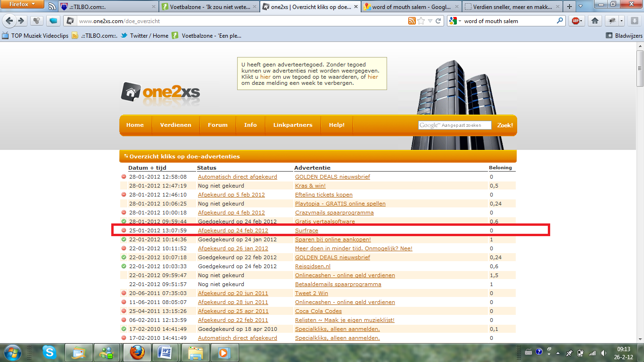Open Playtopia - GRATIS online spellen link

point(340,204)
